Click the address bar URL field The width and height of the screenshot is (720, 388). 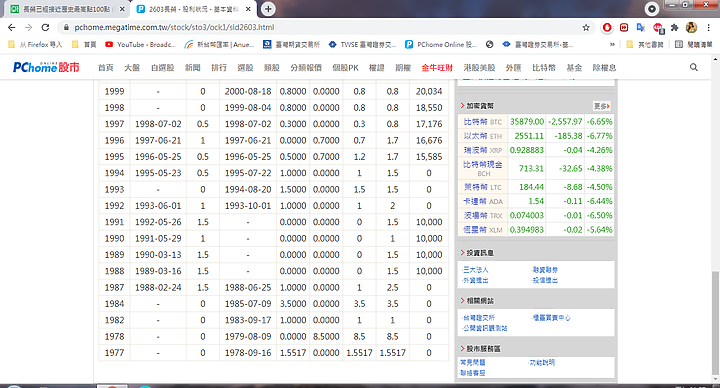321,28
